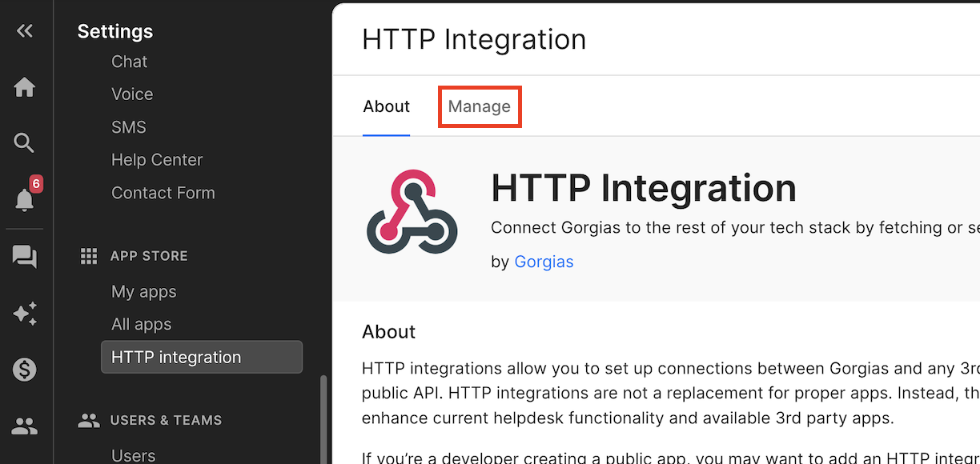Click the APP STORE section label
Image resolution: width=980 pixels, height=464 pixels.
[149, 256]
